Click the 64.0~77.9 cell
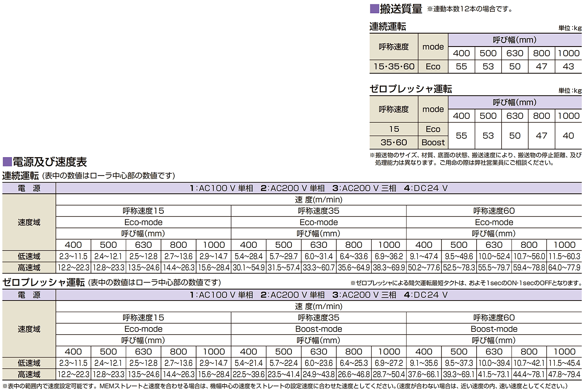The height and width of the screenshot is (392, 586). [565, 268]
